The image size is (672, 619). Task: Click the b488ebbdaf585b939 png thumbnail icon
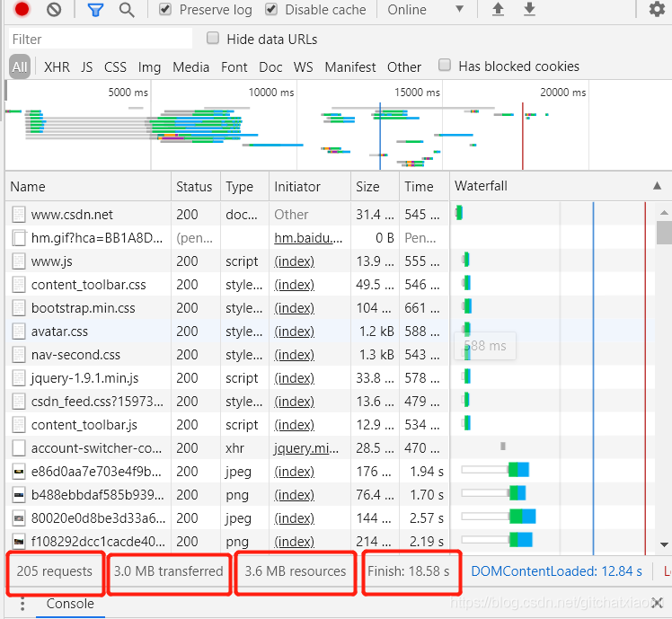19,495
